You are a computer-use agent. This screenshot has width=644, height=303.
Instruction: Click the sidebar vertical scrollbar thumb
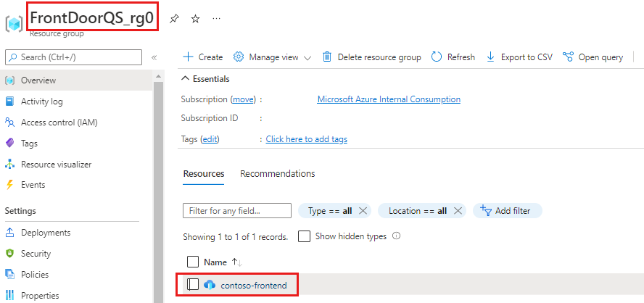pyautogui.click(x=158, y=192)
